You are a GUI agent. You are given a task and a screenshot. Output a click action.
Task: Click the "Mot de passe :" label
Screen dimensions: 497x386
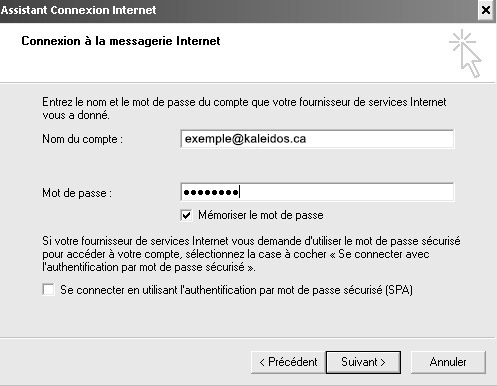tap(77, 193)
